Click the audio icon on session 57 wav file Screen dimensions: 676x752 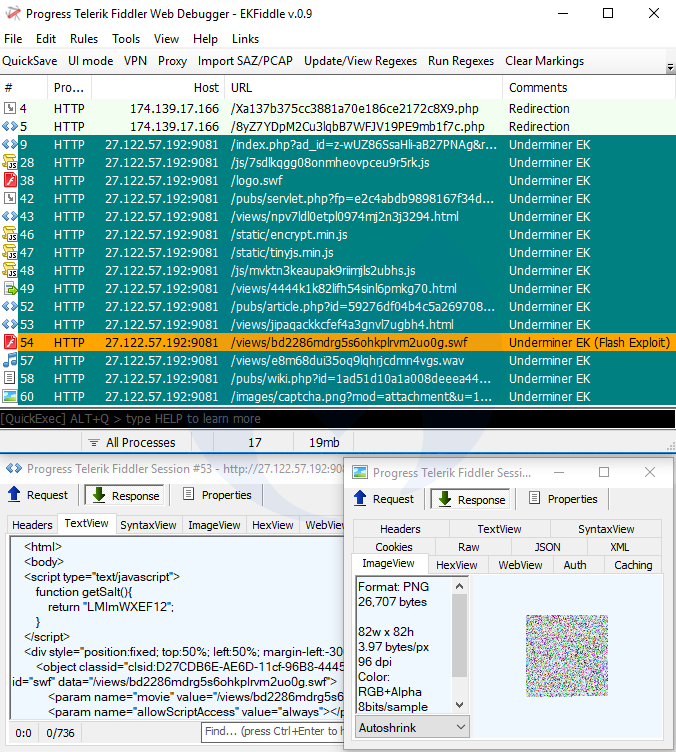pyautogui.click(x=10, y=361)
